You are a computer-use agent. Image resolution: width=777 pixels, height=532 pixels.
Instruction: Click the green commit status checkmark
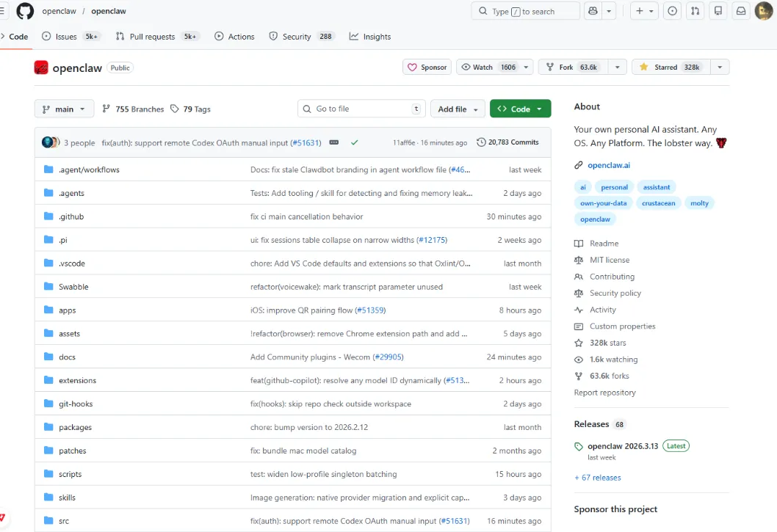tap(354, 142)
